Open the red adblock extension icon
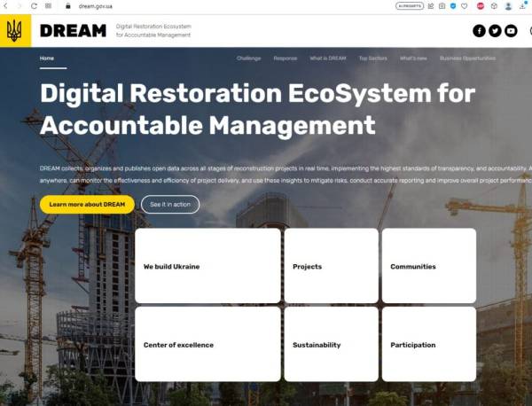The height and width of the screenshot is (406, 532). pyautogui.click(x=481, y=6)
